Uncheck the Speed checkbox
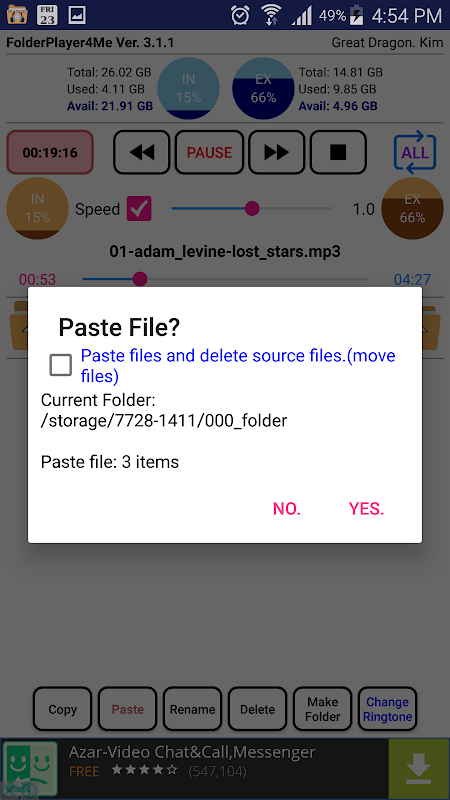The width and height of the screenshot is (450, 800). coord(139,209)
